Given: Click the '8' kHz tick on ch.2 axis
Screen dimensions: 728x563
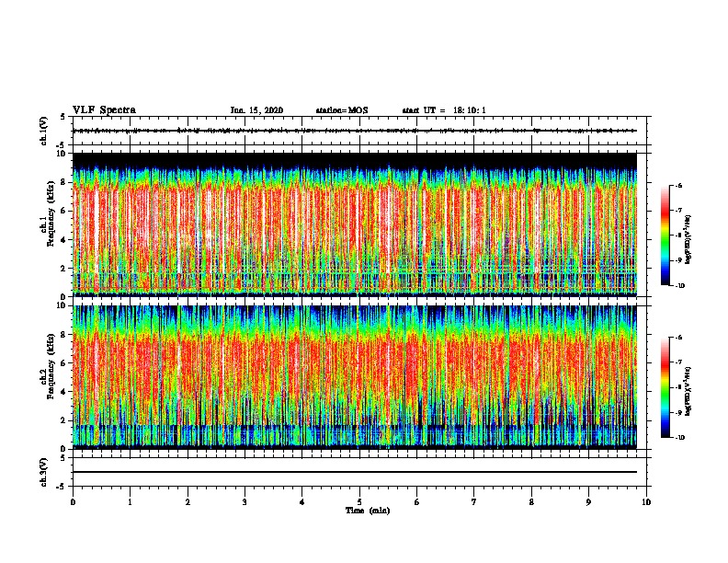Looking at the screenshot, I should (x=63, y=335).
